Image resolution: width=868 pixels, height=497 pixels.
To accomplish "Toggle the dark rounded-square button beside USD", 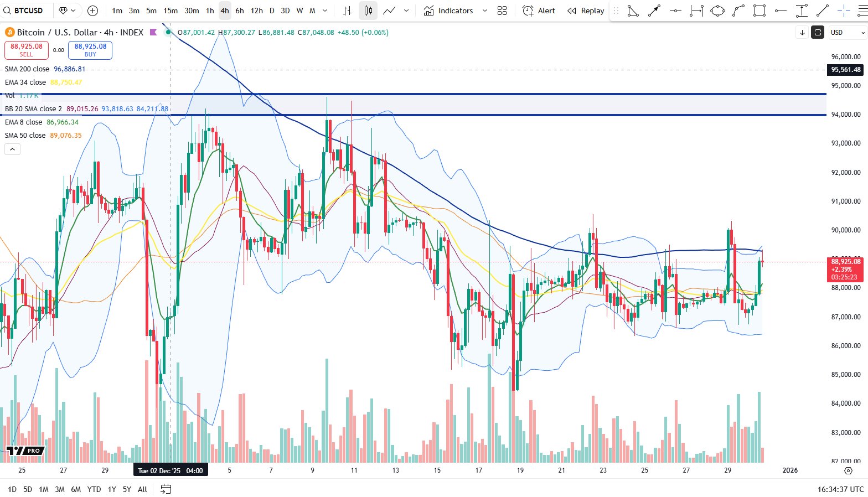I will click(x=818, y=33).
